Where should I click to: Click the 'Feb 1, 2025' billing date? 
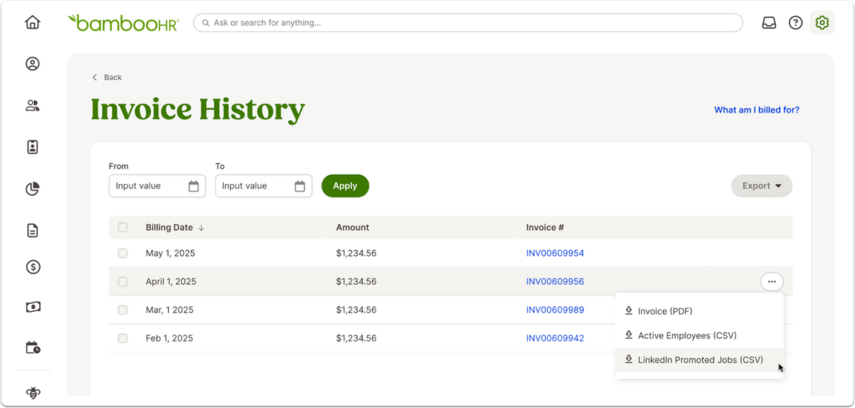(170, 338)
